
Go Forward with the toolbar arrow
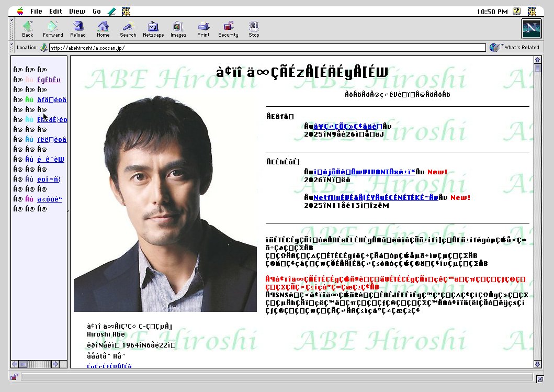pyautogui.click(x=53, y=29)
